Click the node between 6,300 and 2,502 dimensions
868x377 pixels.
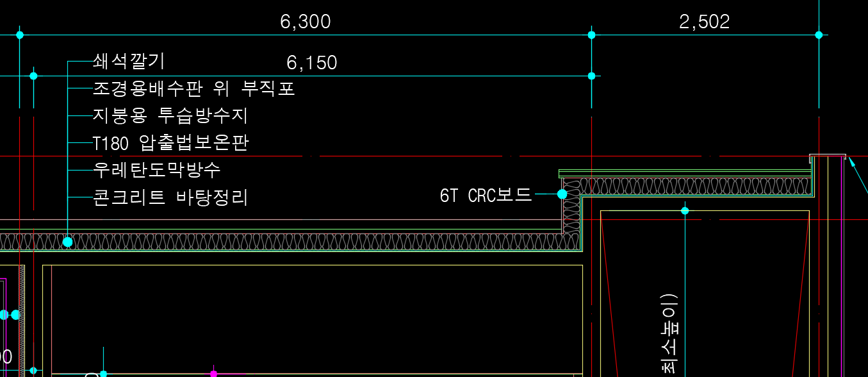click(591, 35)
